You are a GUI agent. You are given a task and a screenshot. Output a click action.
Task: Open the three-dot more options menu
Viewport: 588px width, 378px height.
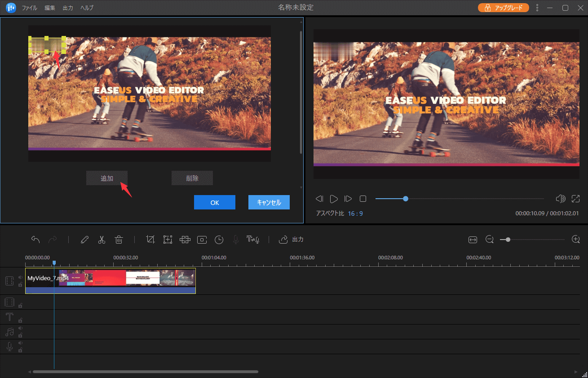click(x=537, y=8)
